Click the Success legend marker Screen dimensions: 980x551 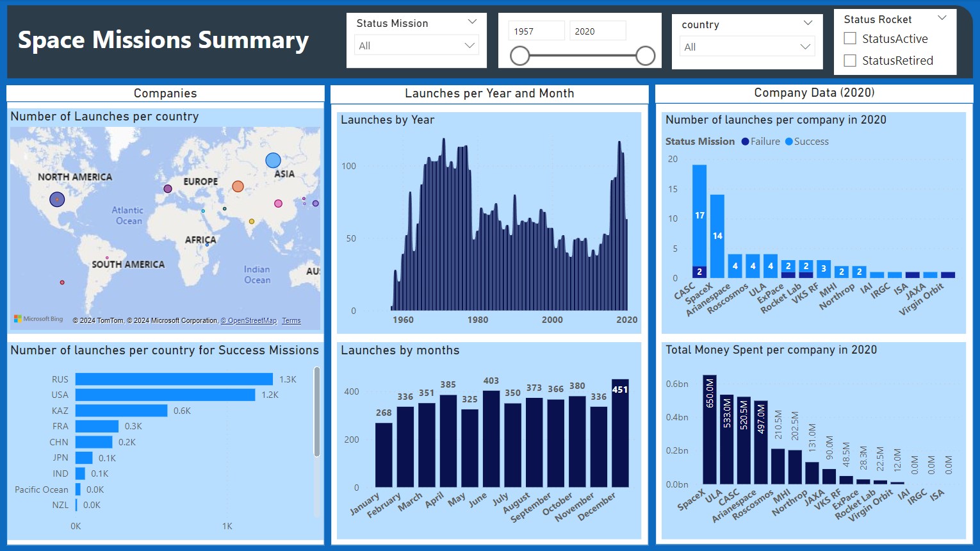point(789,142)
